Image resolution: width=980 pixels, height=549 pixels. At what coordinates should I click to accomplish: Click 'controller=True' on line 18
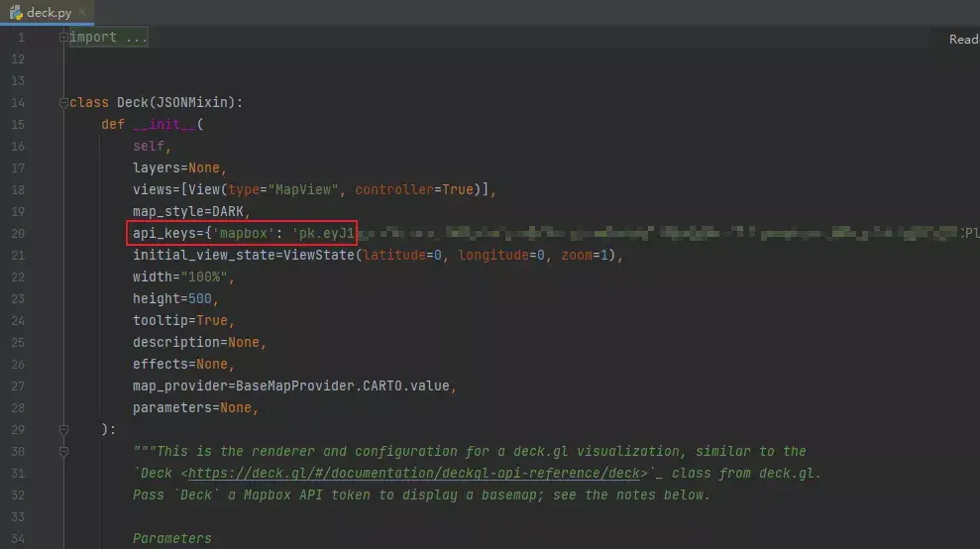414,189
